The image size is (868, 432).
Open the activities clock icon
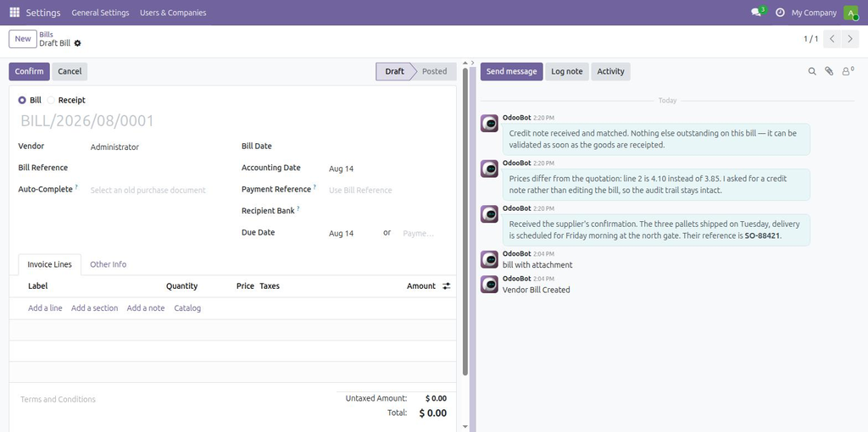(780, 12)
